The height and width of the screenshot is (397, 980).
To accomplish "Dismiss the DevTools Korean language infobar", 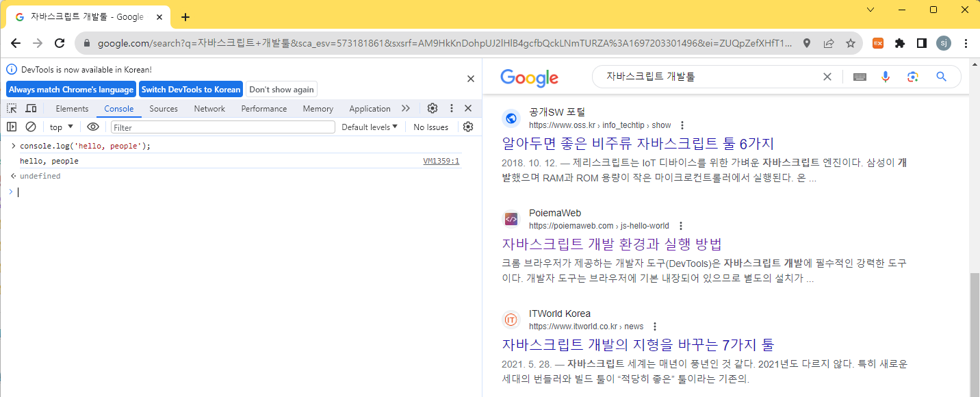I will click(470, 79).
